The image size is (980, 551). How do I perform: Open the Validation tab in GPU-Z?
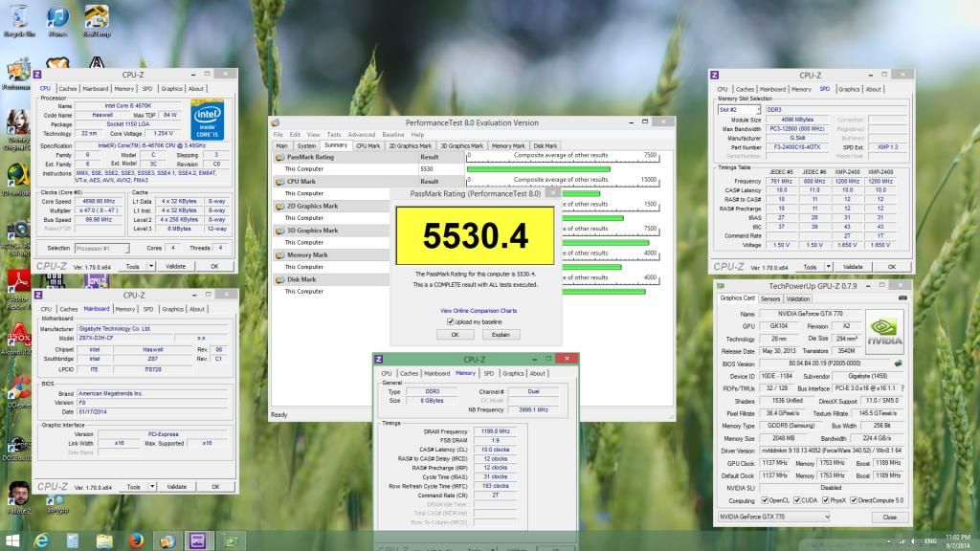(797, 298)
